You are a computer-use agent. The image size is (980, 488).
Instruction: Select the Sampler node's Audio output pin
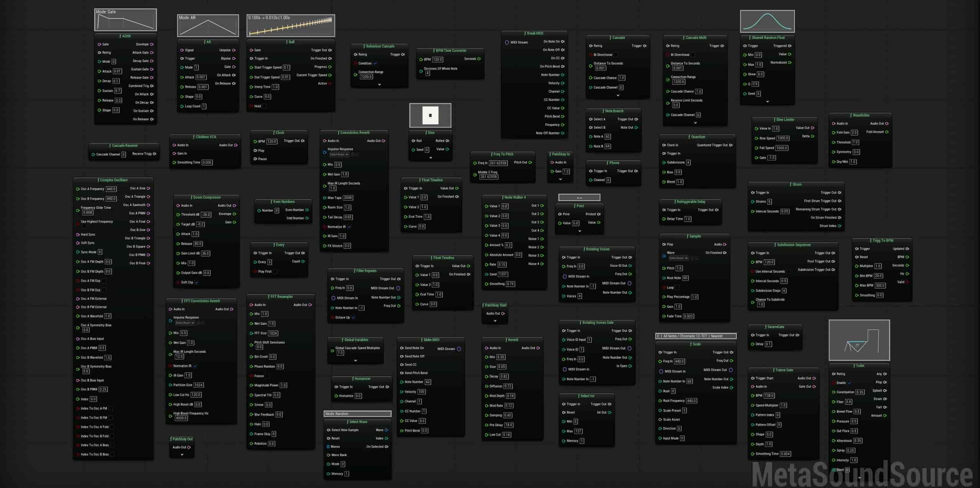tap(725, 245)
